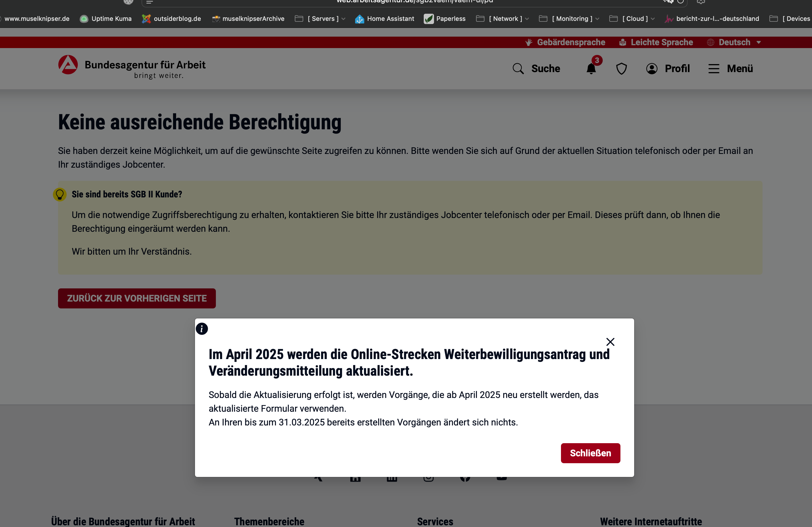The image size is (812, 527).
Task: Click the lightbulb hint icon
Action: click(60, 195)
